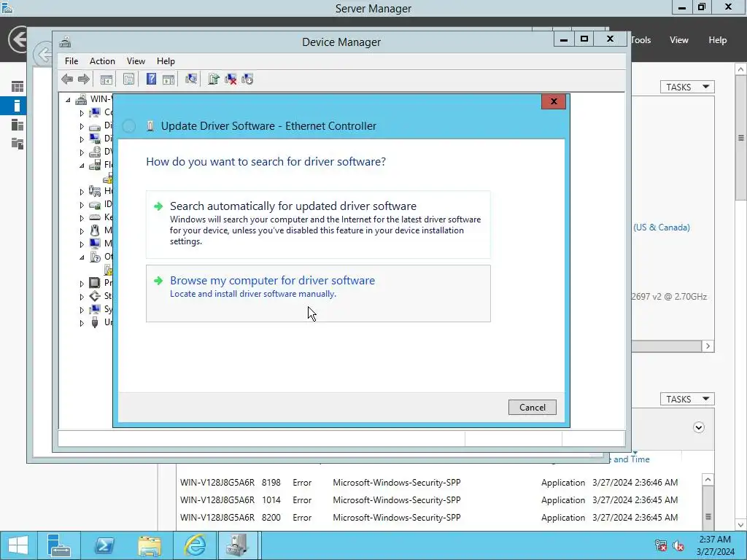Open Internet Explorer from taskbar

pos(195,545)
